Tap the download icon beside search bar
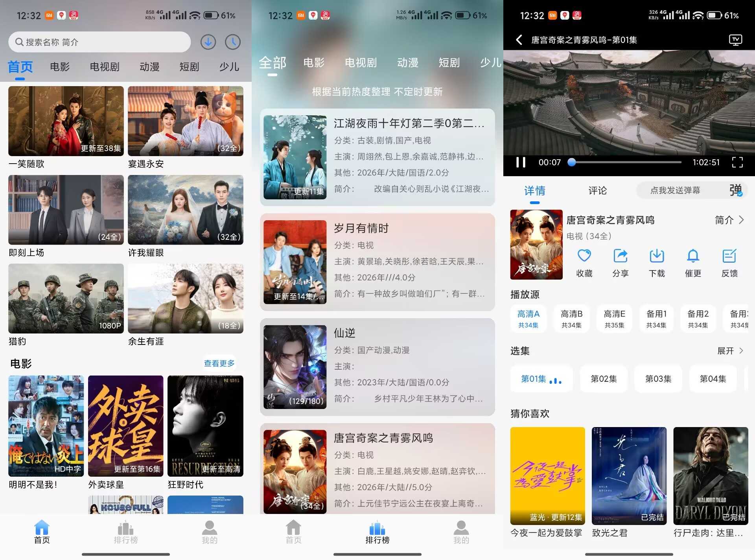The height and width of the screenshot is (560, 755). [x=208, y=42]
